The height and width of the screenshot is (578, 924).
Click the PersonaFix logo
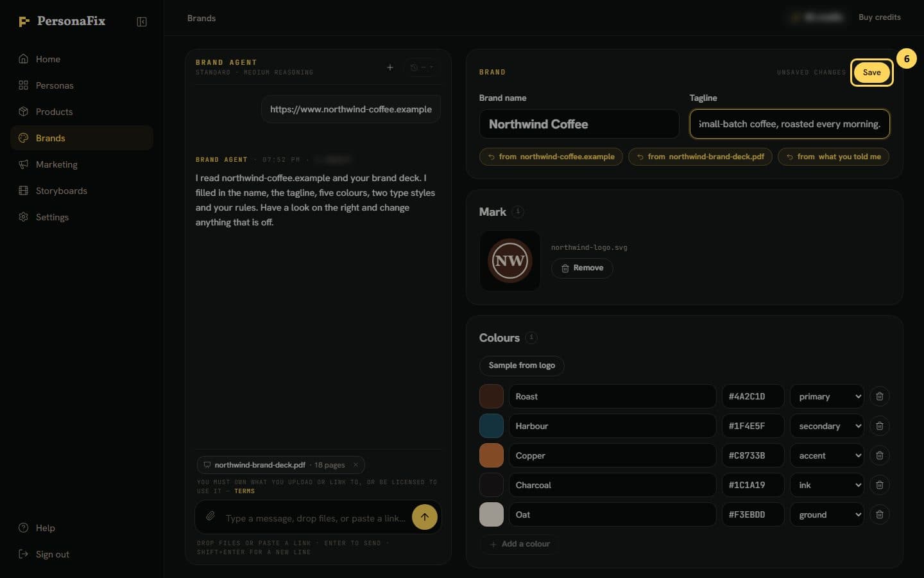(x=62, y=21)
